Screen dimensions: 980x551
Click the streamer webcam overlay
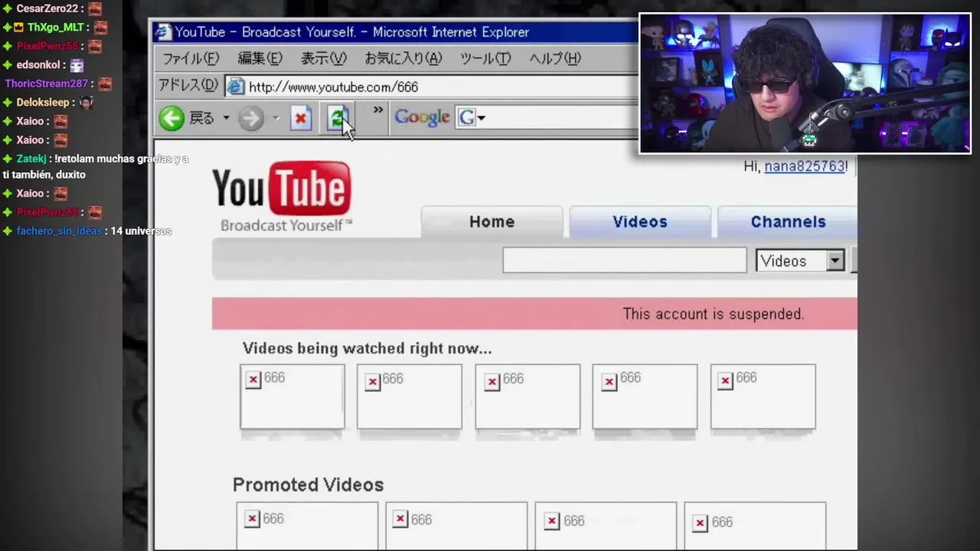pos(805,83)
